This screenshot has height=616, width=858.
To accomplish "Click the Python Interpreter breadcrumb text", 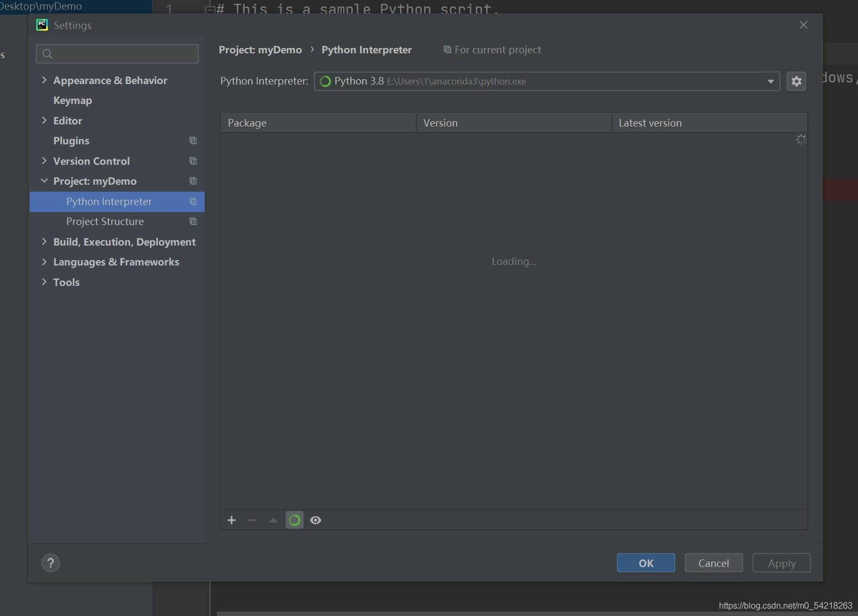I will (x=367, y=50).
